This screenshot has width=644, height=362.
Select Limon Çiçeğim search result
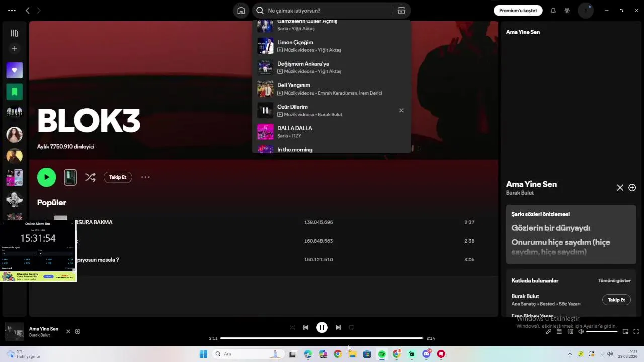[331, 46]
